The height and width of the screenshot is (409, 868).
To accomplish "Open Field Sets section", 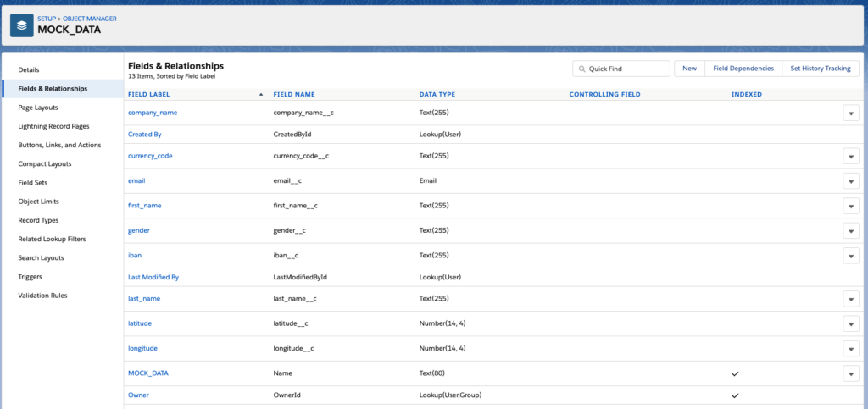I will tap(33, 182).
